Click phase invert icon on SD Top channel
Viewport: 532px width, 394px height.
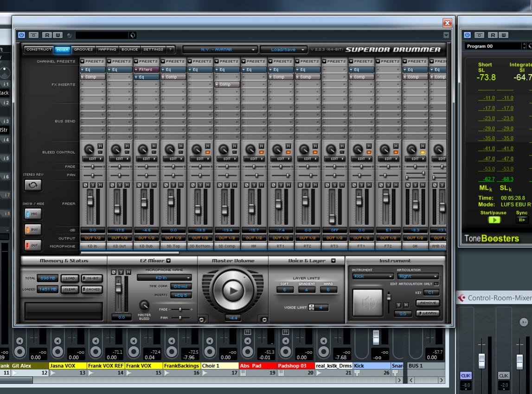click(166, 185)
